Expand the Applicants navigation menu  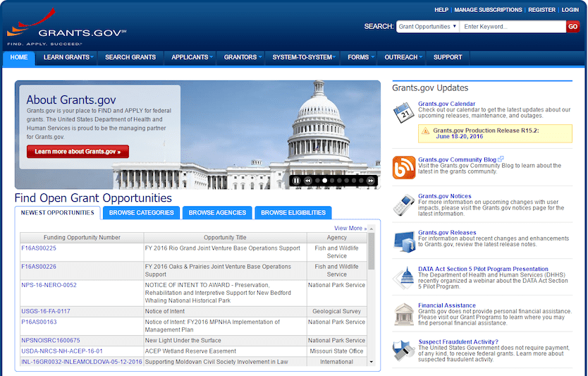tap(192, 57)
